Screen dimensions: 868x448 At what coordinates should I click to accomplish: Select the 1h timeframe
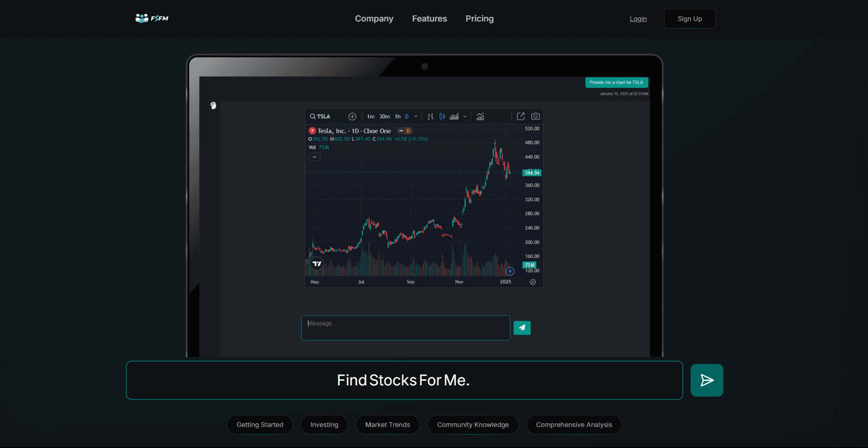point(398,116)
